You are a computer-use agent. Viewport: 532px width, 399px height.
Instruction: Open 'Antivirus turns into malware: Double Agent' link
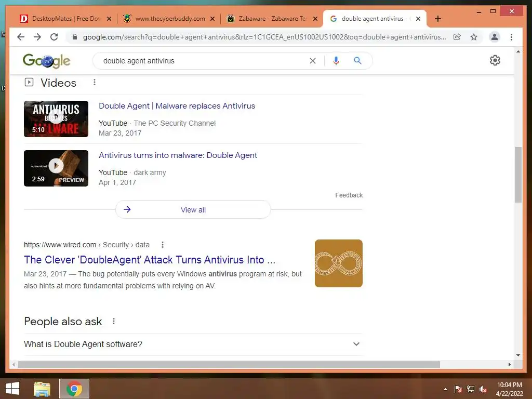coord(178,155)
